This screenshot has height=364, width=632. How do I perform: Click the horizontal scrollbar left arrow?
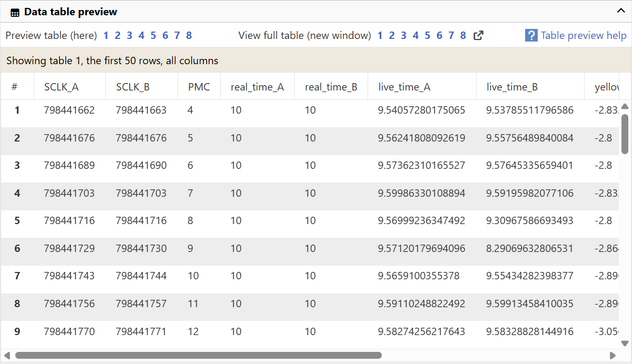(x=7, y=356)
